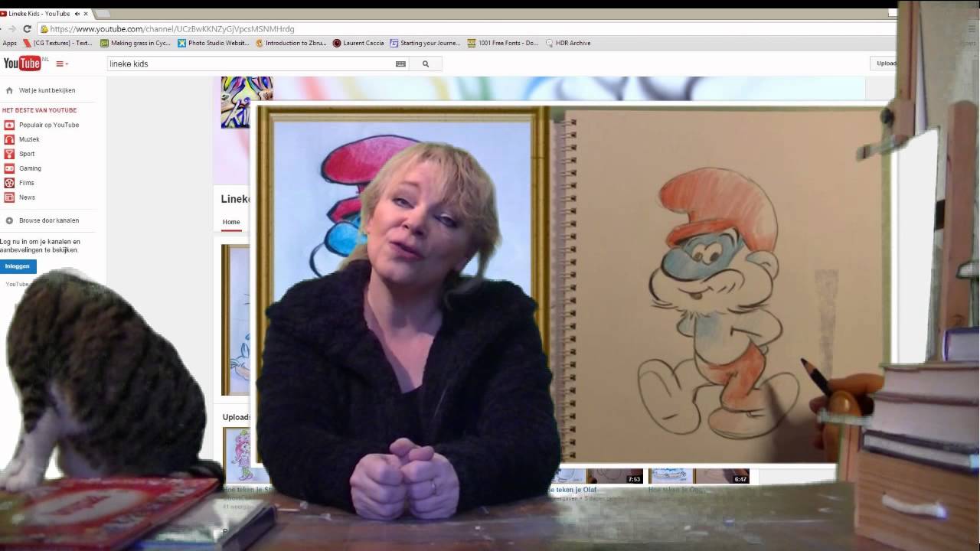Image resolution: width=980 pixels, height=551 pixels.
Task: Click the Films reel icon
Action: tap(9, 183)
